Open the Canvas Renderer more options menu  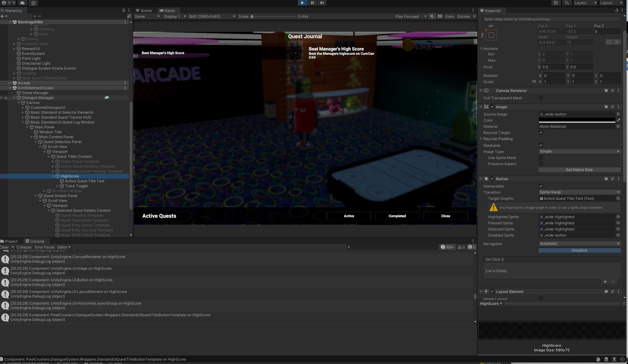(x=618, y=91)
